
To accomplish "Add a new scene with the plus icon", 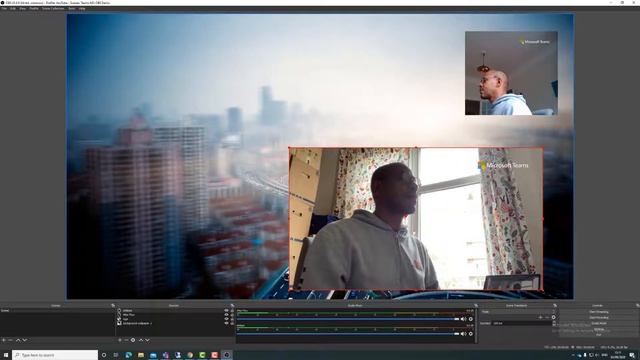I will 4,340.
